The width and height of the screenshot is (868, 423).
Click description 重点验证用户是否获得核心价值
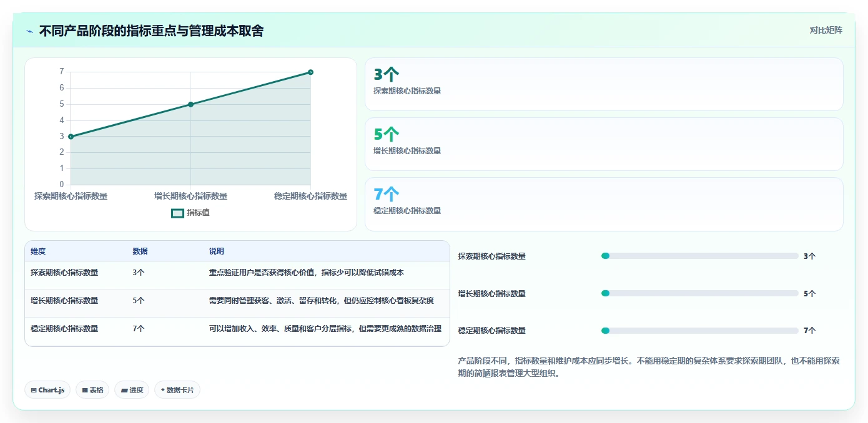307,273
